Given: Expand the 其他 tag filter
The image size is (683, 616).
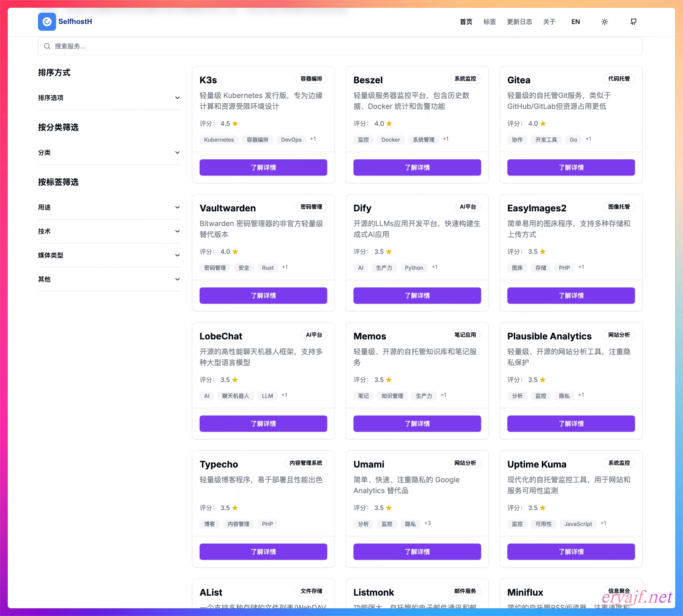Looking at the screenshot, I should [x=109, y=279].
